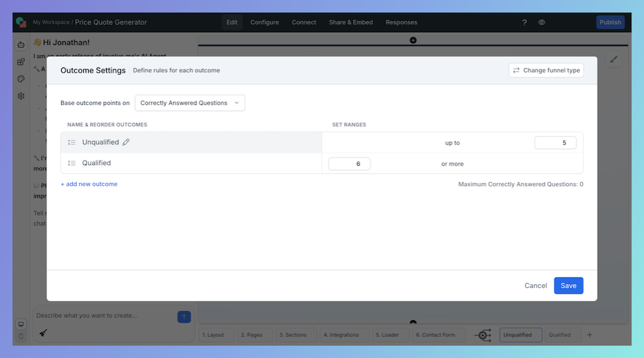Click the pencil icon next to Unqualified
Image resolution: width=644 pixels, height=358 pixels.
point(126,142)
